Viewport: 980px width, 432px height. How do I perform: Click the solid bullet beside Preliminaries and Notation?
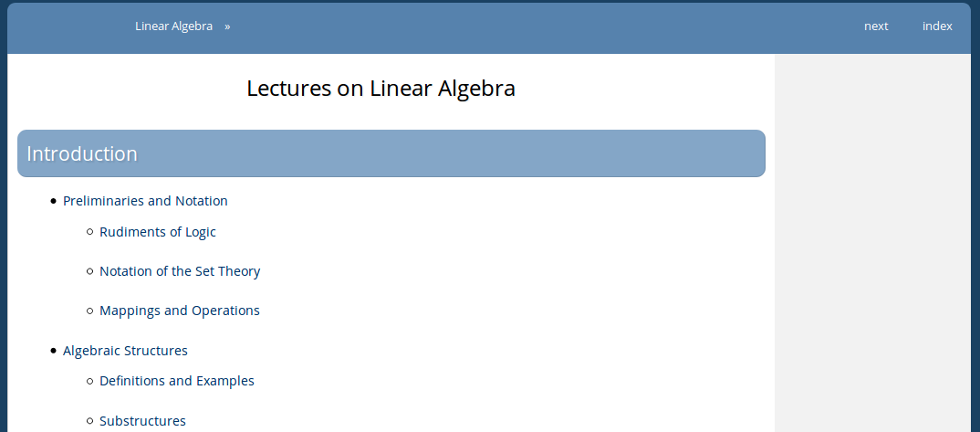click(53, 201)
